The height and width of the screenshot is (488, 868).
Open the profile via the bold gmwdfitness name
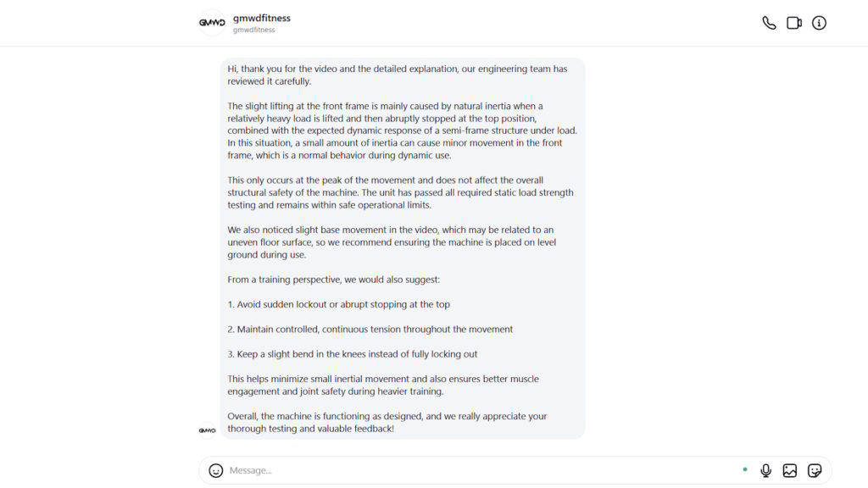point(261,18)
